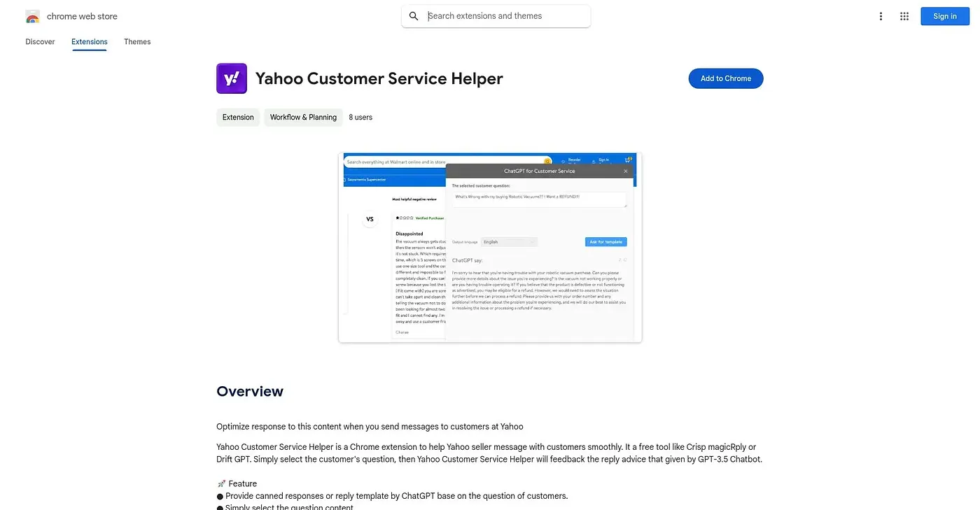Click the chrome web store title

[82, 16]
